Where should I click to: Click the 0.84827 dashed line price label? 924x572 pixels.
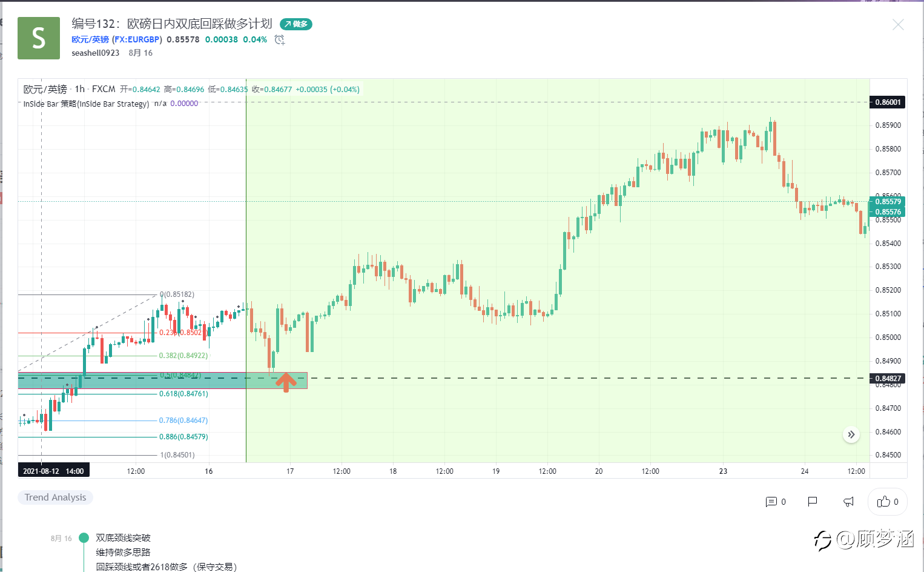(888, 379)
